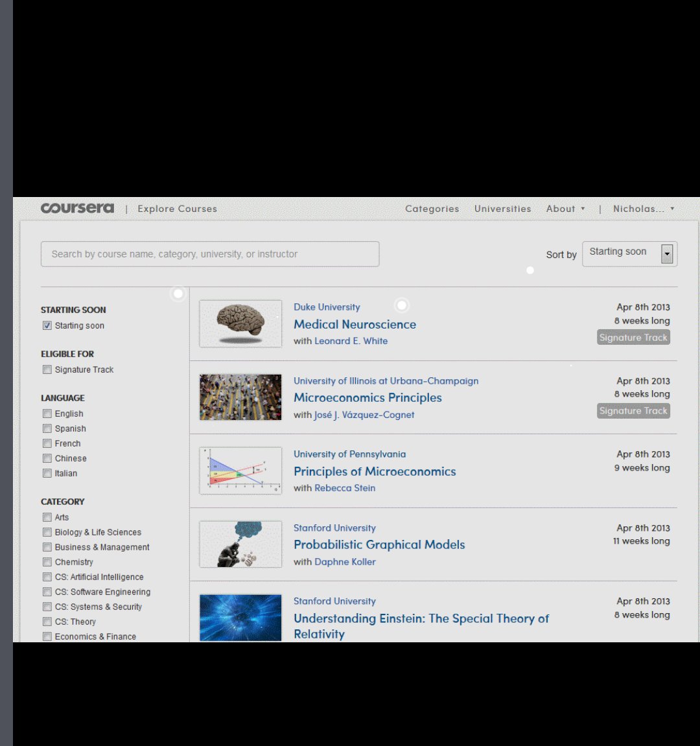Expand the About dropdown menu

565,209
